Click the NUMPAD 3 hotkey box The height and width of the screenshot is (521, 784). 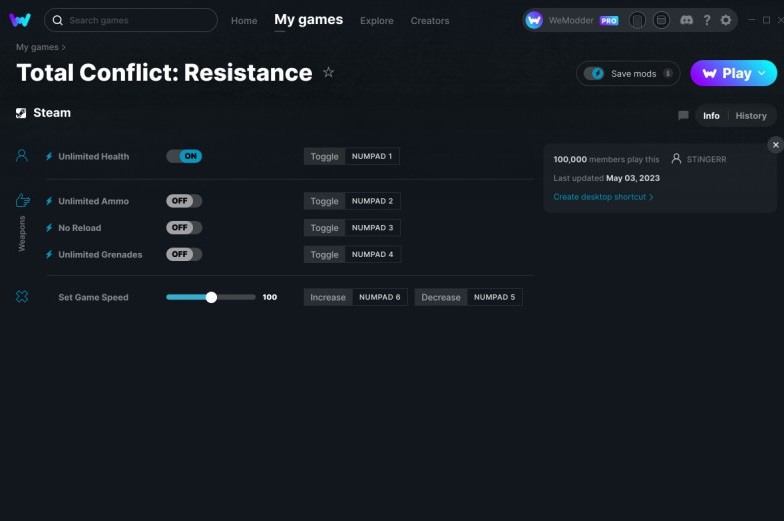[372, 228]
